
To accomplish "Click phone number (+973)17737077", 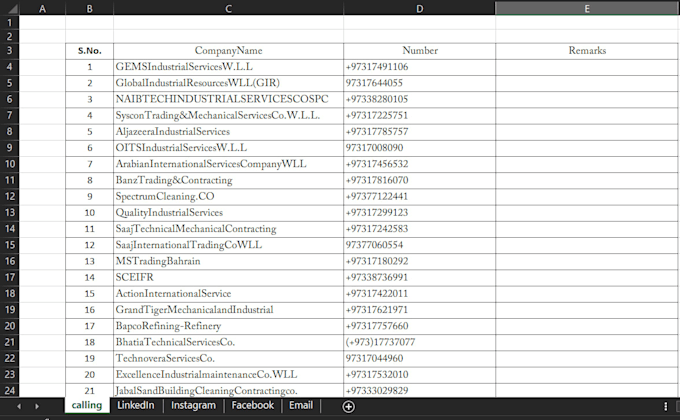I will 419,342.
